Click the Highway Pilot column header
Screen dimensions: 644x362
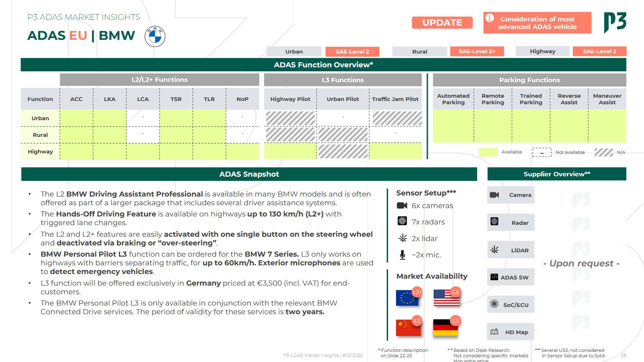pos(290,99)
